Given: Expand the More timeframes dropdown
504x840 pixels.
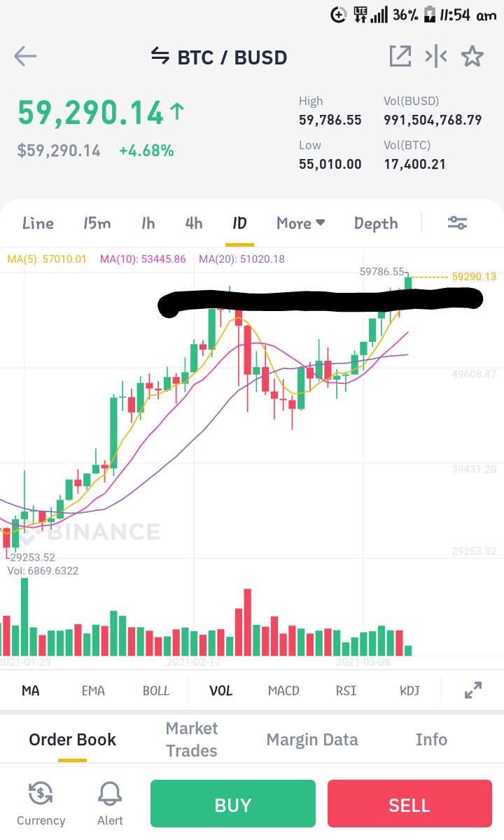Looking at the screenshot, I should (301, 223).
